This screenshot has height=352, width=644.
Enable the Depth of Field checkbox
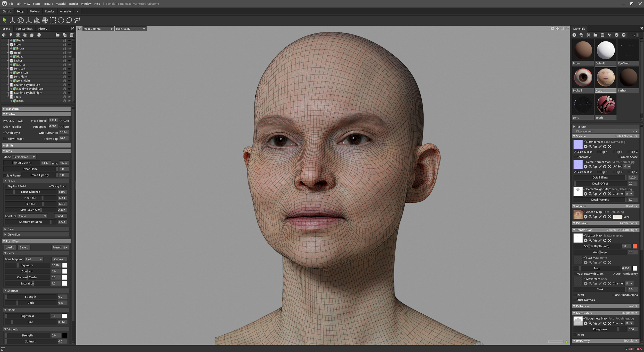(x=6, y=186)
